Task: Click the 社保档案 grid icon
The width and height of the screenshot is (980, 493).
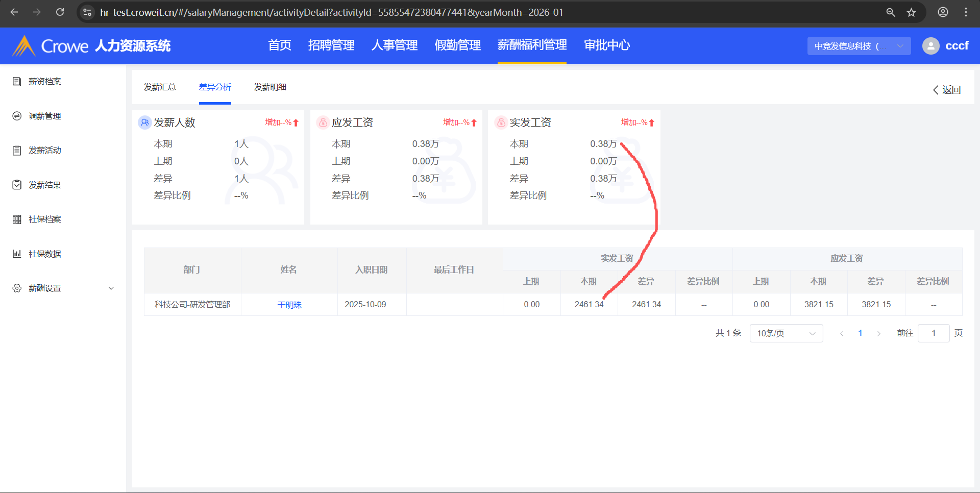Action: click(17, 219)
